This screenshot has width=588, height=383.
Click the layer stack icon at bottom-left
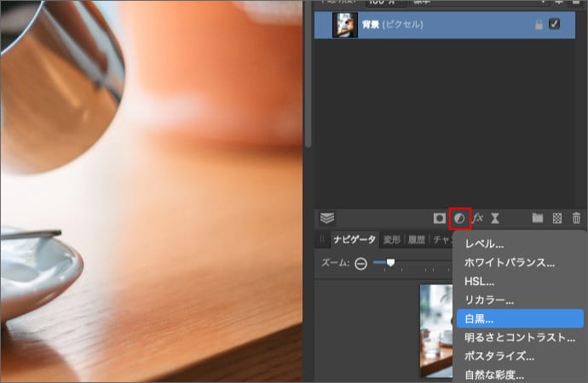tap(327, 218)
